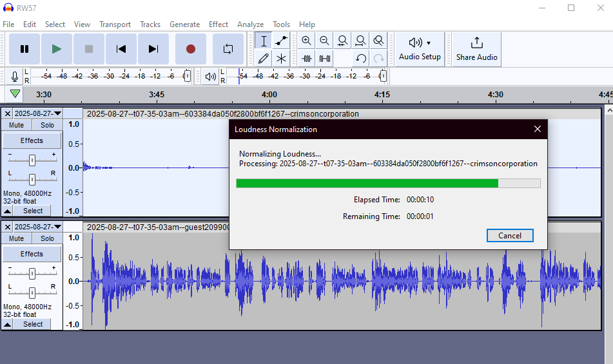The height and width of the screenshot is (364, 613).
Task: Solo the crimsoncorporation track
Action: (x=47, y=125)
